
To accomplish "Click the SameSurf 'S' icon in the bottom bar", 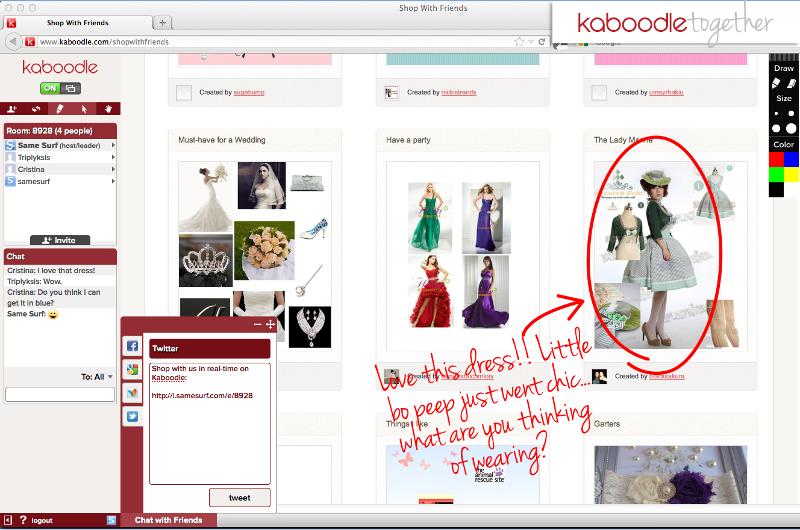I will click(x=111, y=520).
